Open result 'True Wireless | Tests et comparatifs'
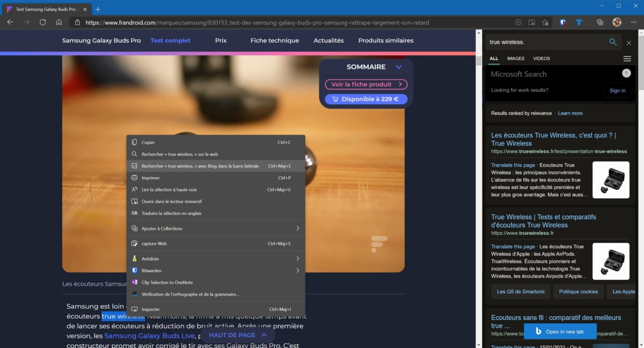 pos(544,221)
